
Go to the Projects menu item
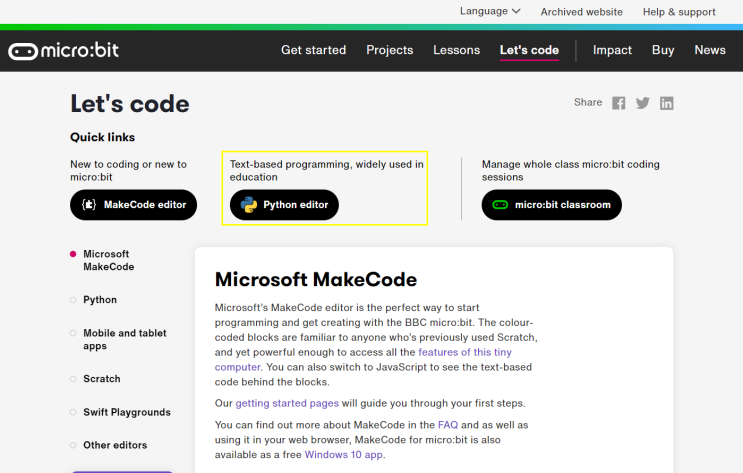[390, 50]
